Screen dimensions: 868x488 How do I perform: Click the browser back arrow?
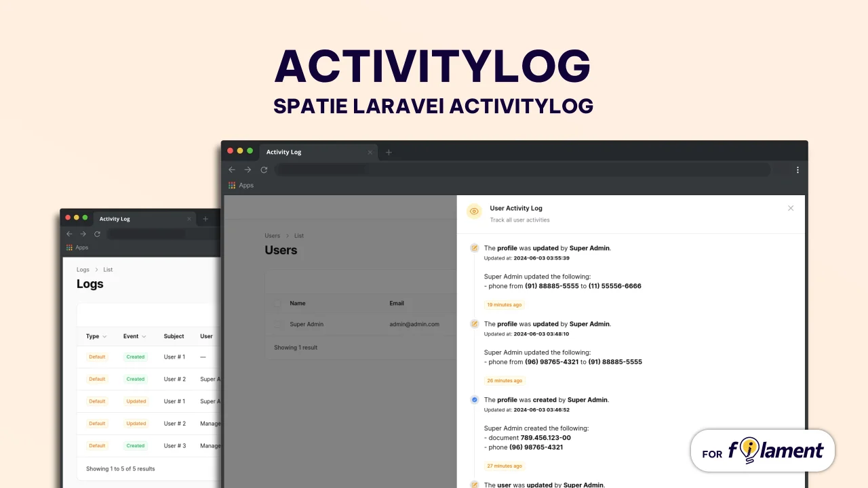tap(232, 169)
